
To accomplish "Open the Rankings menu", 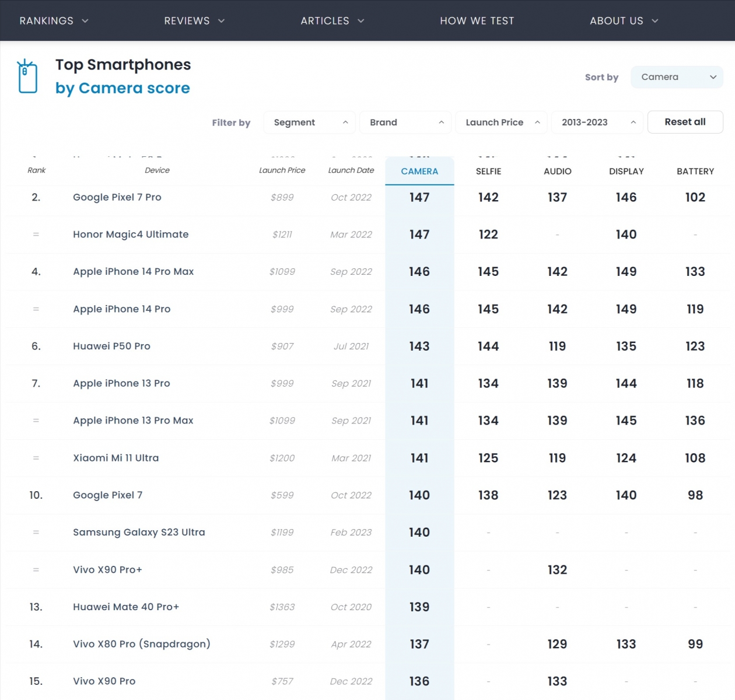I will 54,21.
